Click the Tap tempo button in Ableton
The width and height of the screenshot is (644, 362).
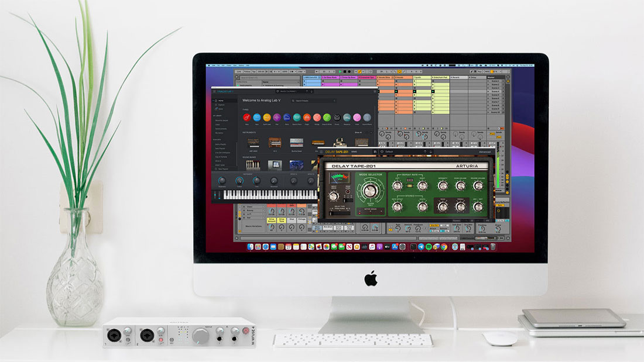[254, 71]
